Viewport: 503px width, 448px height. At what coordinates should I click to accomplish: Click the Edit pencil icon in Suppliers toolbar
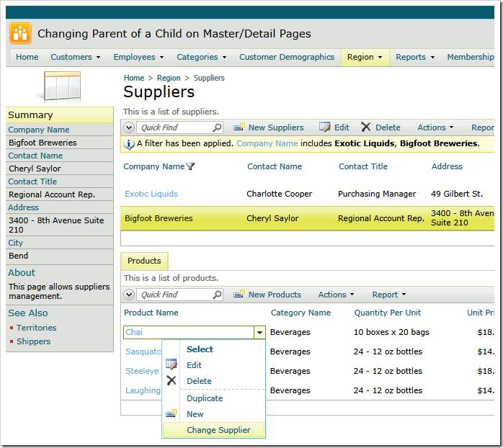click(x=325, y=127)
